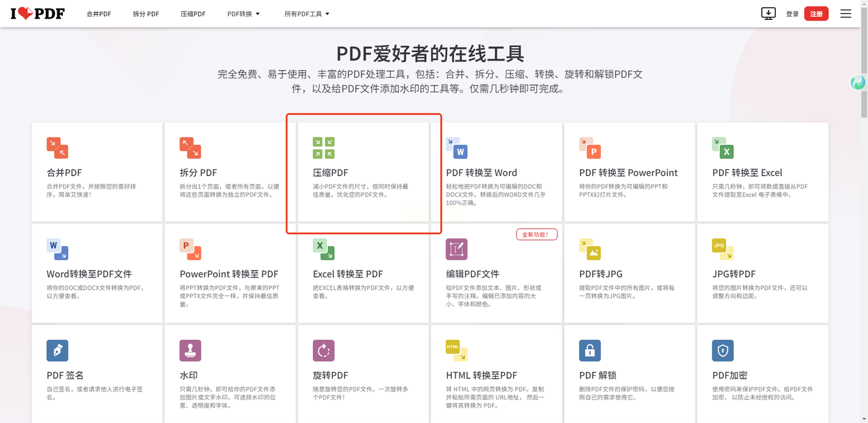Open the 水印 card title

[189, 375]
